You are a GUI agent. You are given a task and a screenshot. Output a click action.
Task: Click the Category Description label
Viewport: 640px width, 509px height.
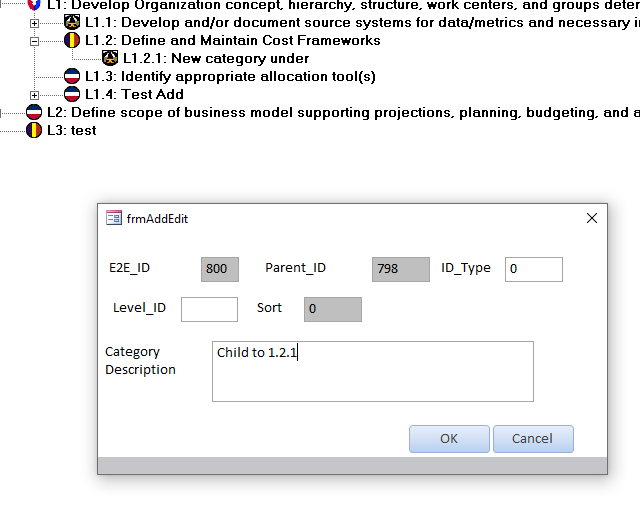pos(140,360)
